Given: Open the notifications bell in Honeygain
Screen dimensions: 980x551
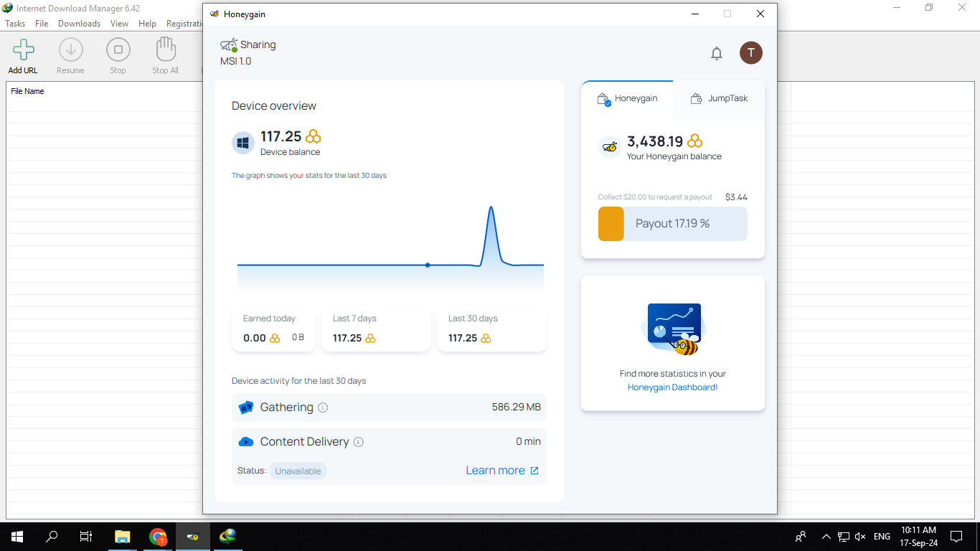Looking at the screenshot, I should [x=716, y=53].
